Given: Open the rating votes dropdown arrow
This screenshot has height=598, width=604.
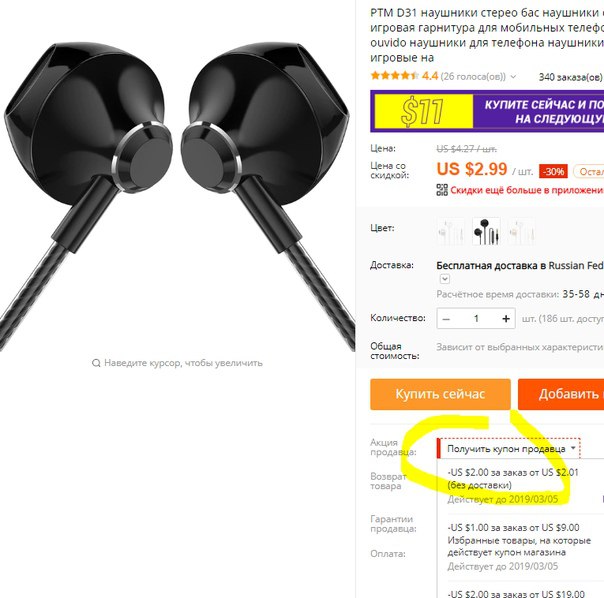Looking at the screenshot, I should (513, 77).
